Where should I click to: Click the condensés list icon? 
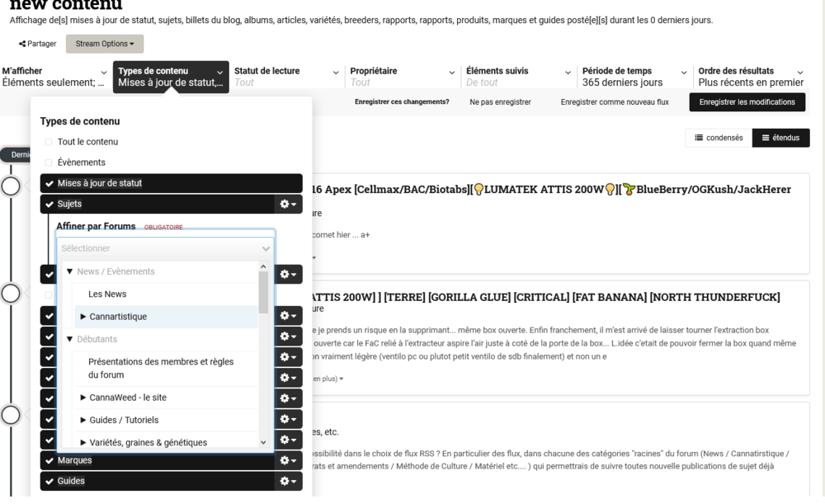(x=699, y=138)
